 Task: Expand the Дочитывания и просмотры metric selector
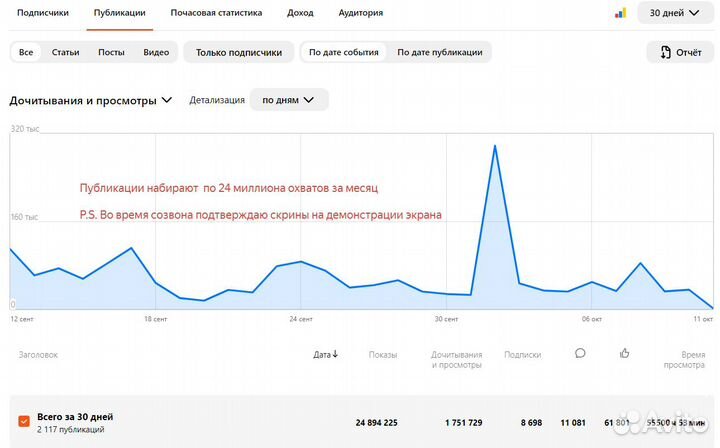[90, 101]
